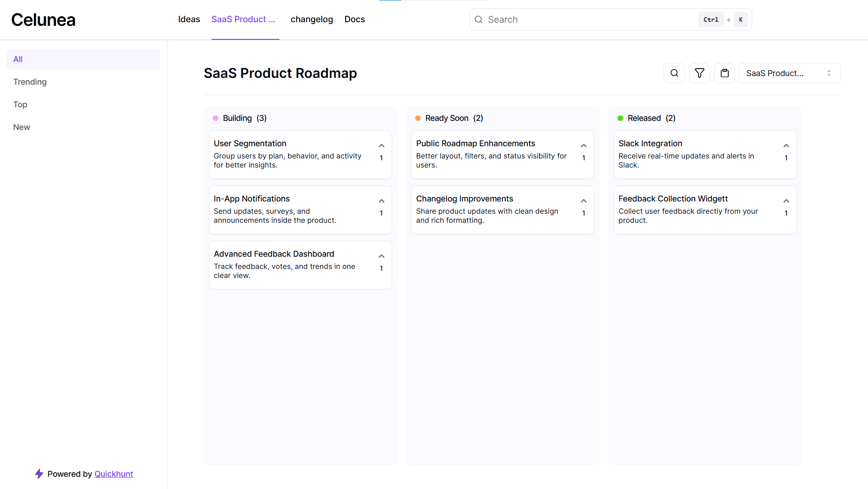The image size is (868, 489).
Task: Click 'Better layout, filters, and status' description
Action: pyautogui.click(x=491, y=160)
